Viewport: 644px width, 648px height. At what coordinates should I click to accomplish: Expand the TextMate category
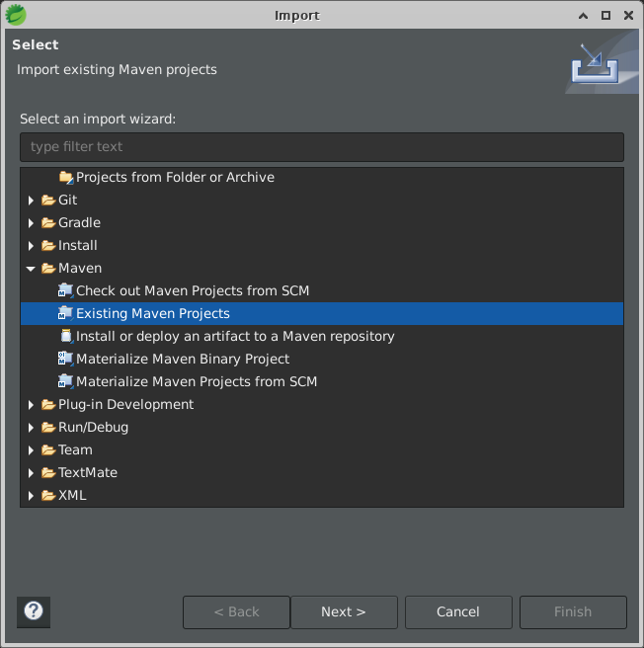(31, 473)
